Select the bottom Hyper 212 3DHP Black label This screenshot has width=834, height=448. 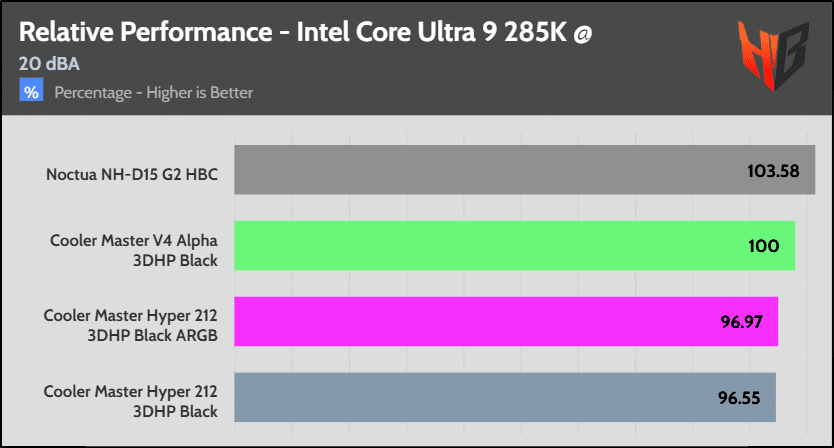pos(130,400)
